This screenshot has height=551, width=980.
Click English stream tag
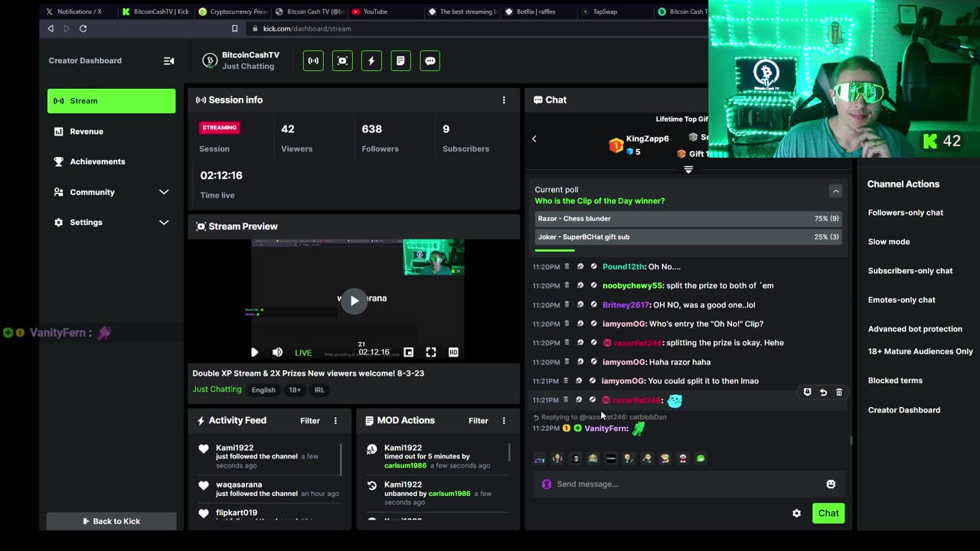click(263, 390)
